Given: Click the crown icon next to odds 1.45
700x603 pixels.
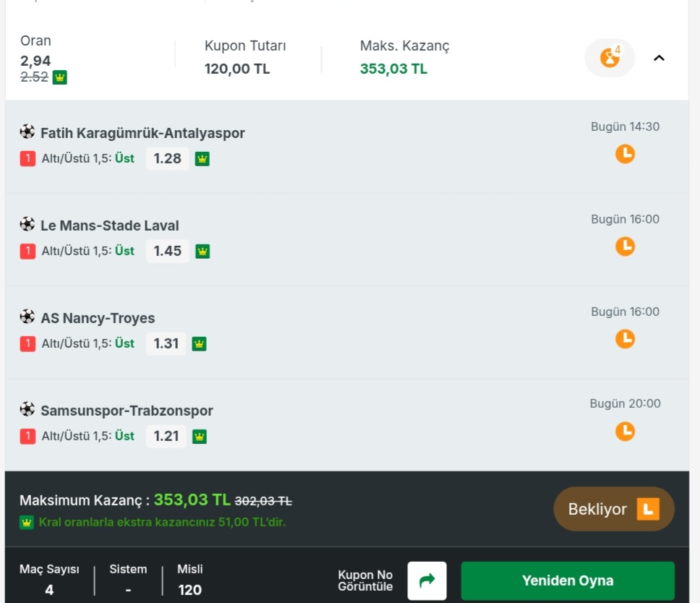Looking at the screenshot, I should (x=202, y=252).
